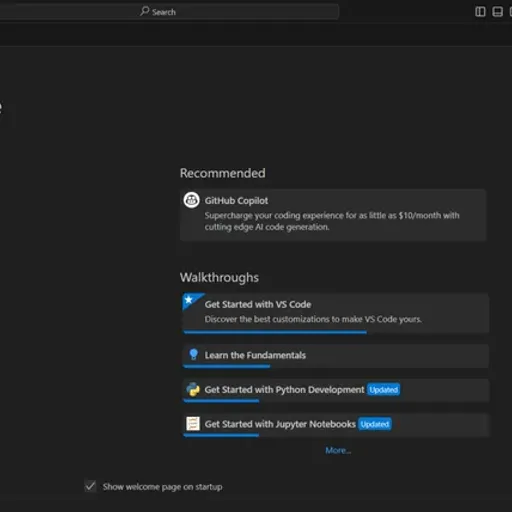Open Learn the Fundamentals walkthrough
The height and width of the screenshot is (512, 512).
(x=336, y=356)
